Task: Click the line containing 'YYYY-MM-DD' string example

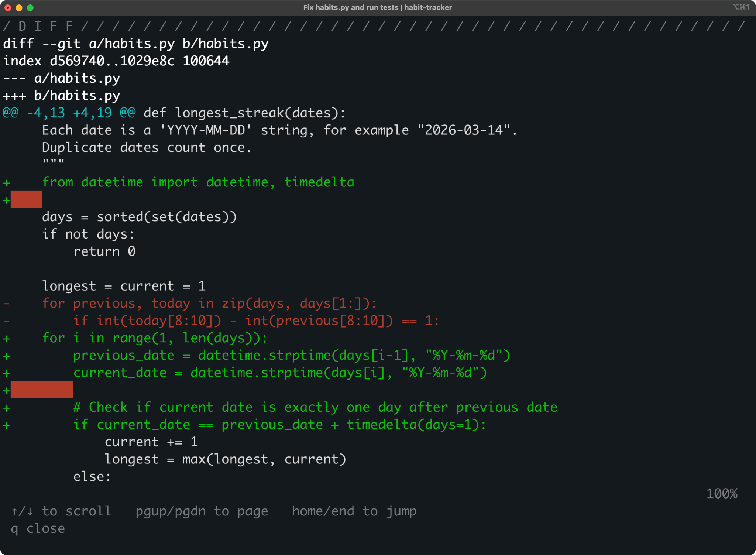Action: [x=279, y=130]
